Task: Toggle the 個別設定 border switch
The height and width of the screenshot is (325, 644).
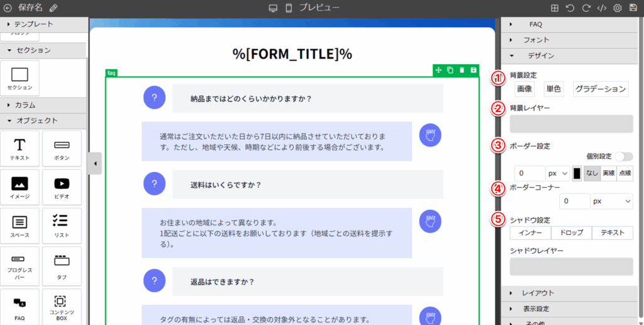Action: coord(624,157)
